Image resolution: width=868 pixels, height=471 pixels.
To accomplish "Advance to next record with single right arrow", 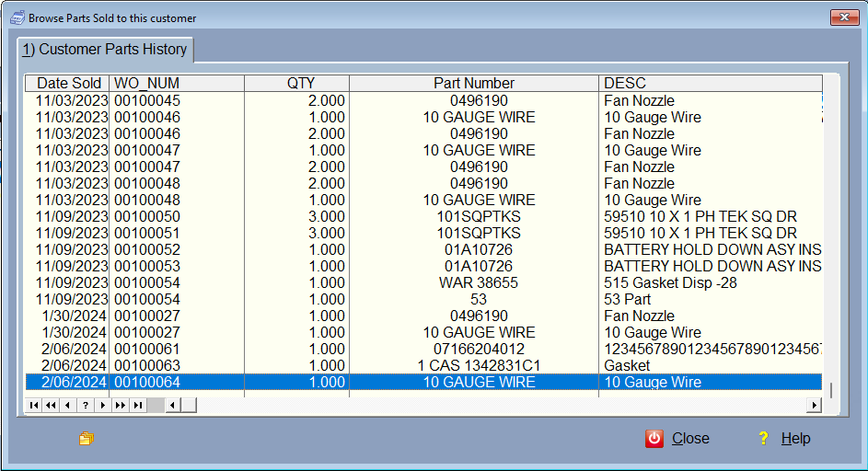I will click(x=103, y=405).
